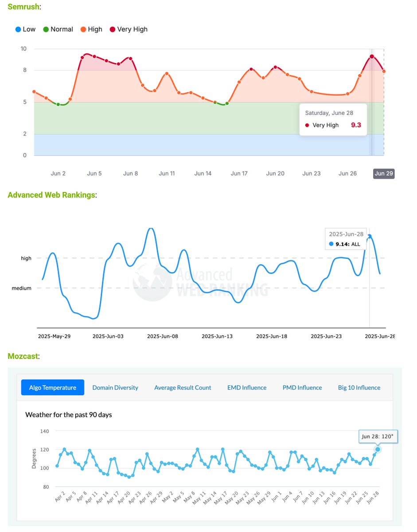Click the 2025-Jun-28 peak on AWR chart

(370, 236)
